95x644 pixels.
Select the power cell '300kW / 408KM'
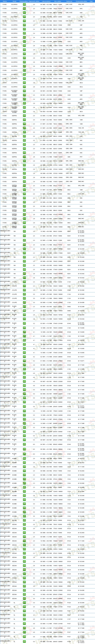click(58, 444)
